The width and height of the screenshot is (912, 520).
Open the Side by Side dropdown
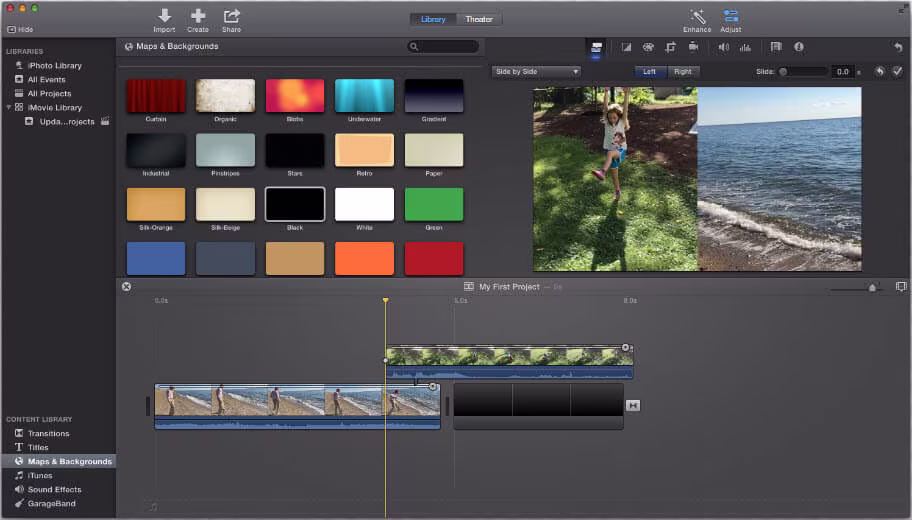point(536,72)
